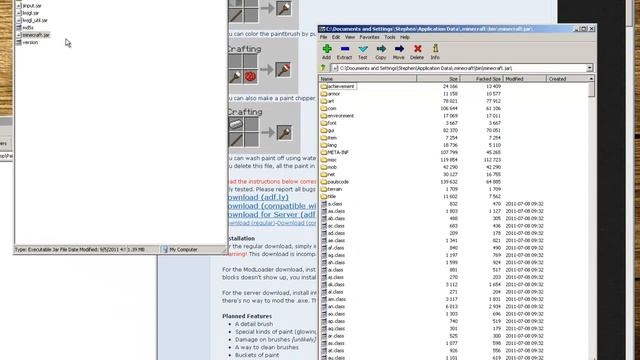Click the Copy toolbar icon
The image size is (640, 360).
pyautogui.click(x=381, y=52)
